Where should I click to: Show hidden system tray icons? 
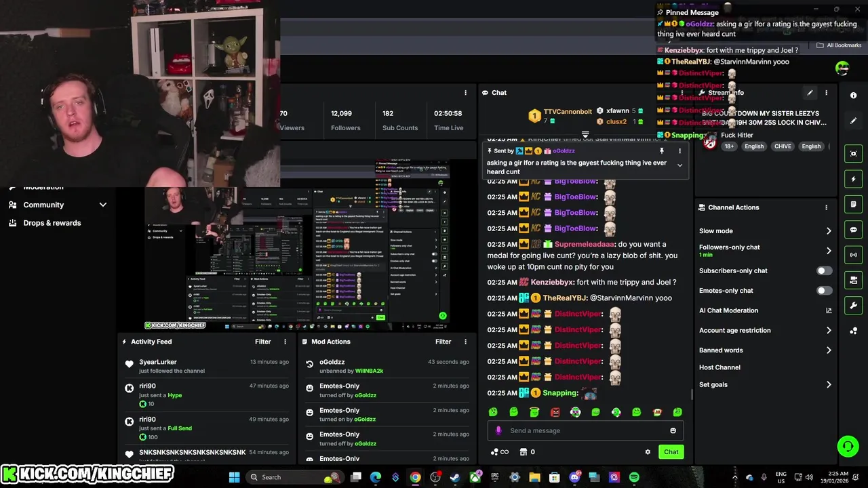pos(735,477)
